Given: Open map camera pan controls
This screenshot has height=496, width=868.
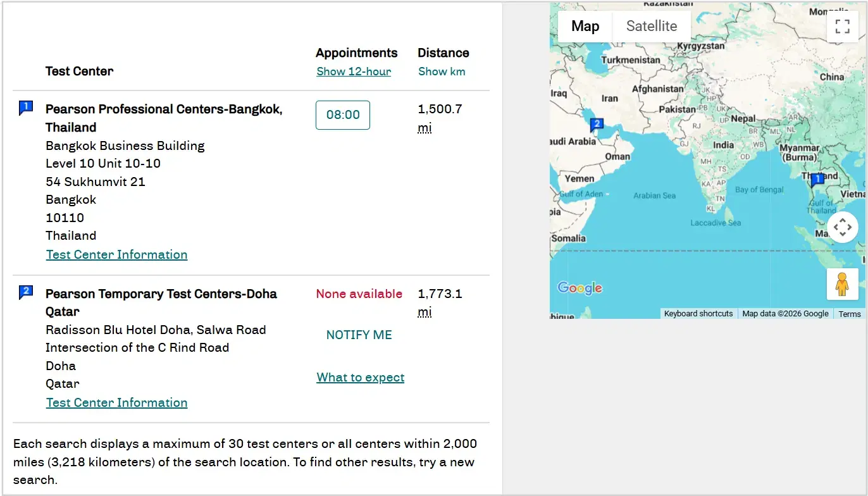Looking at the screenshot, I should (842, 227).
